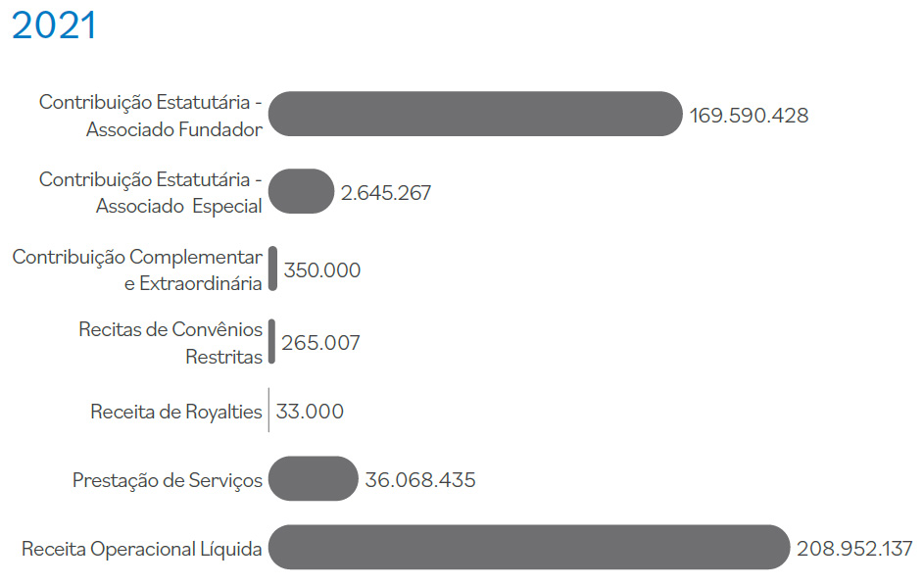
Task: Select the Prestação de Serviços label
Action: pos(168,480)
